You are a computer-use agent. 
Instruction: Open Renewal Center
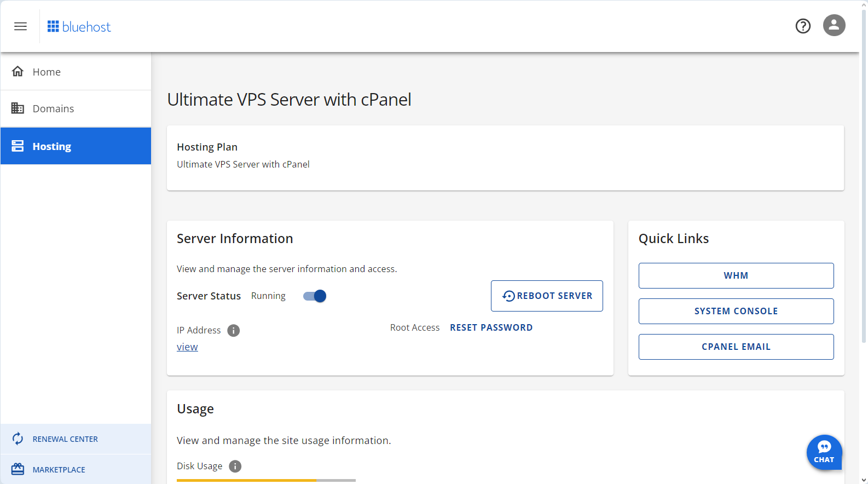click(x=76, y=439)
